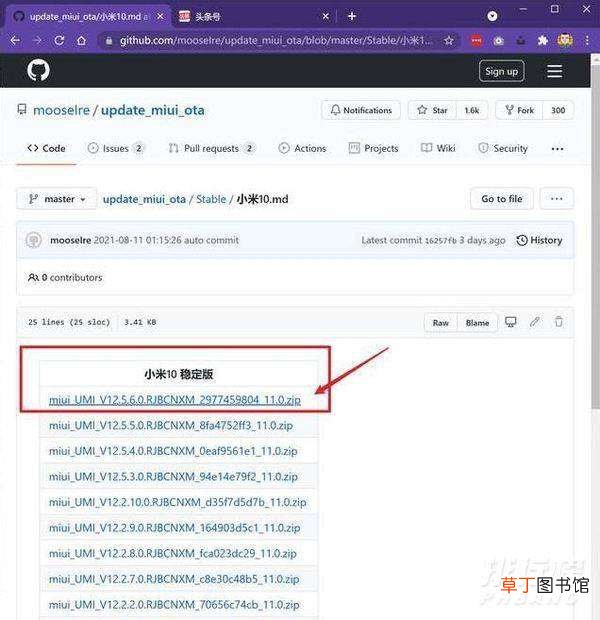
Task: Open the Projects tab
Action: coord(373,149)
